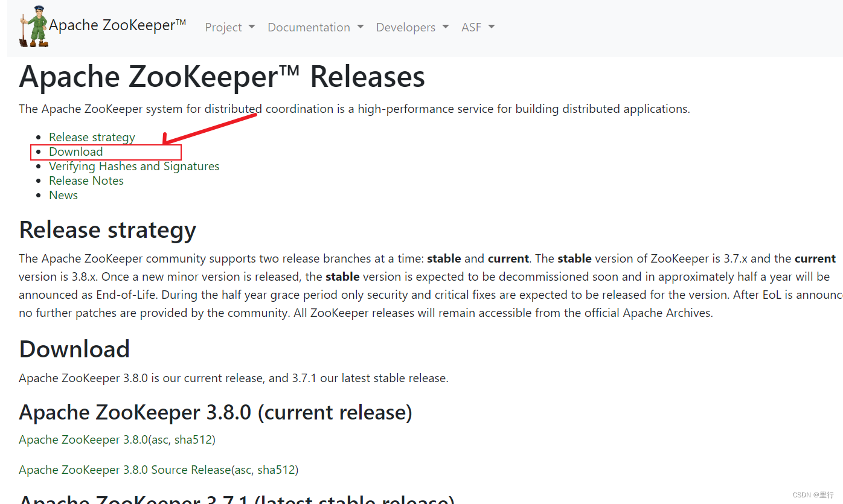This screenshot has width=843, height=504.
Task: Open sha512 hash for ZooKeeper 3.8.0
Action: pos(193,439)
